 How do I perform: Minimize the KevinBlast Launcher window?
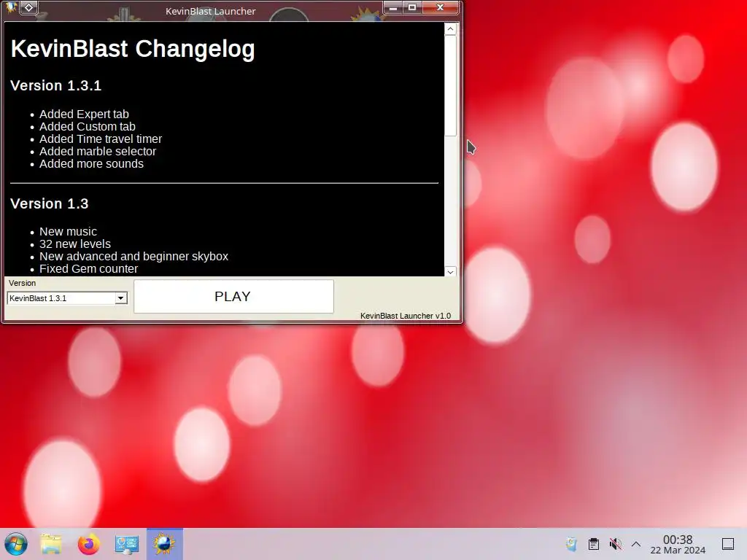click(x=393, y=7)
